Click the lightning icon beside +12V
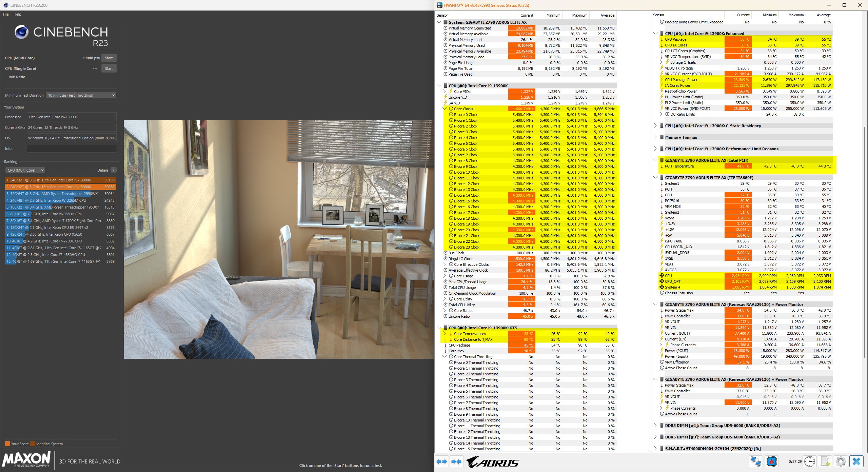 [662, 230]
